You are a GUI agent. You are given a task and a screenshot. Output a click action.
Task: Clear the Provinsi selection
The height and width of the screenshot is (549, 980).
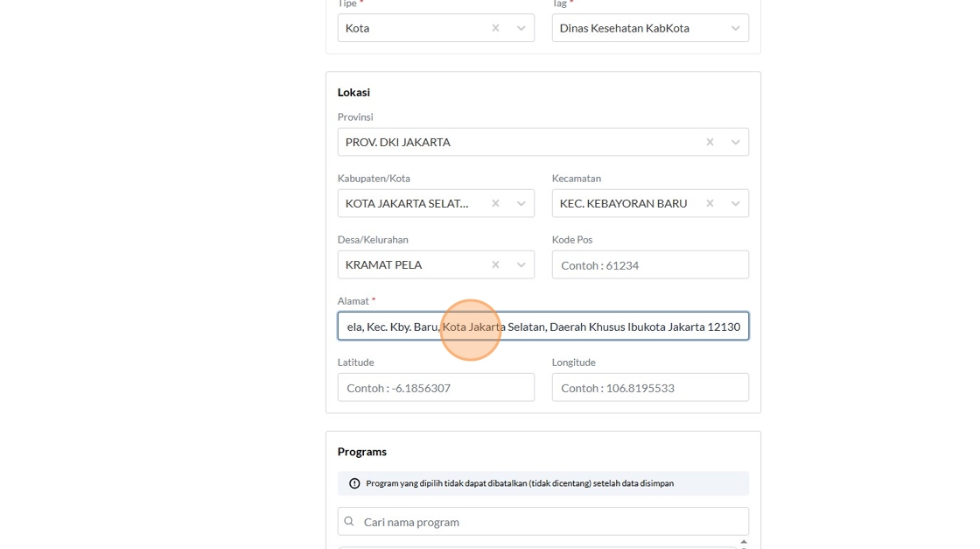[710, 142]
